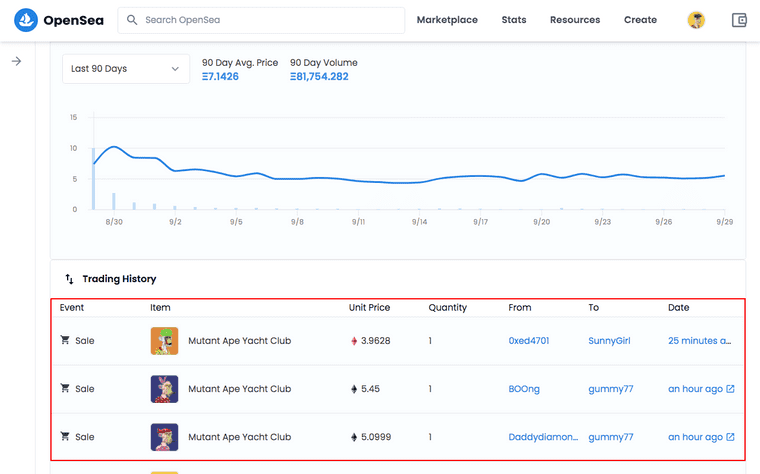Click the 90 Day Avg. Price value Ξ7.1426
This screenshot has height=474, width=760.
(x=220, y=77)
